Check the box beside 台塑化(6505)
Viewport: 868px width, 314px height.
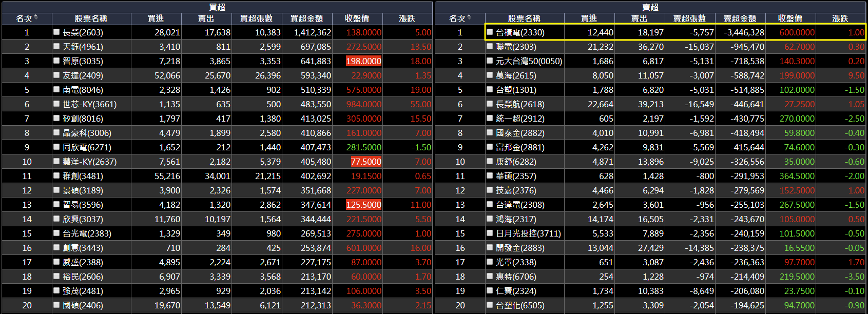[490, 305]
